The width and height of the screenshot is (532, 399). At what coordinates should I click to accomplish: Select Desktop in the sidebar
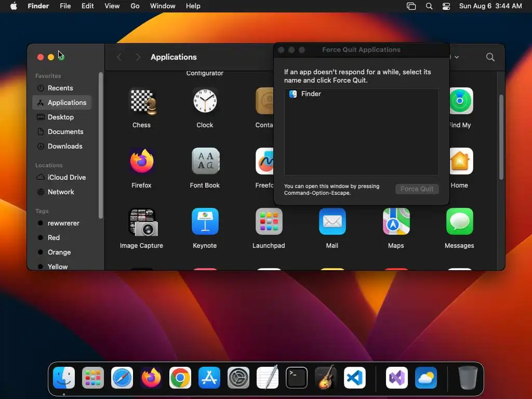point(62,117)
